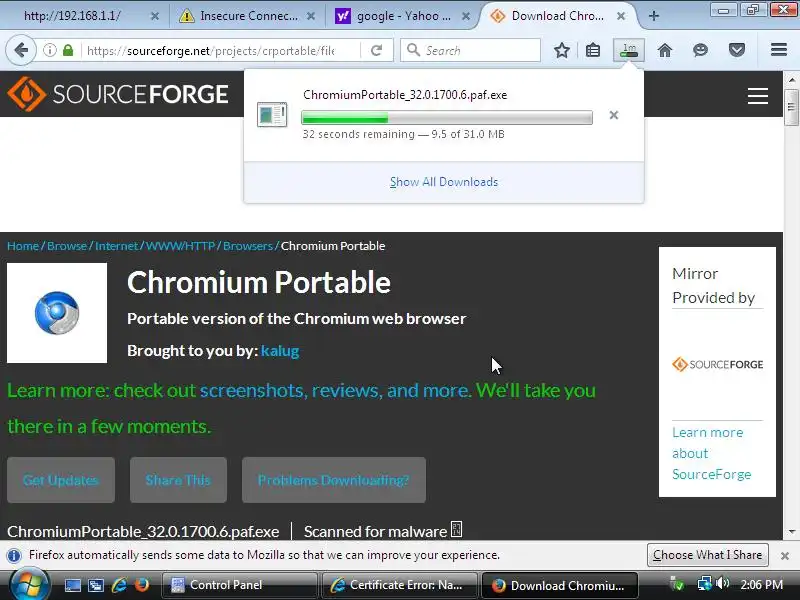Click the ChromiumPortable_32.0.1700.6.paf.exe filename in the download panel
This screenshot has width=800, height=600.
click(x=405, y=95)
